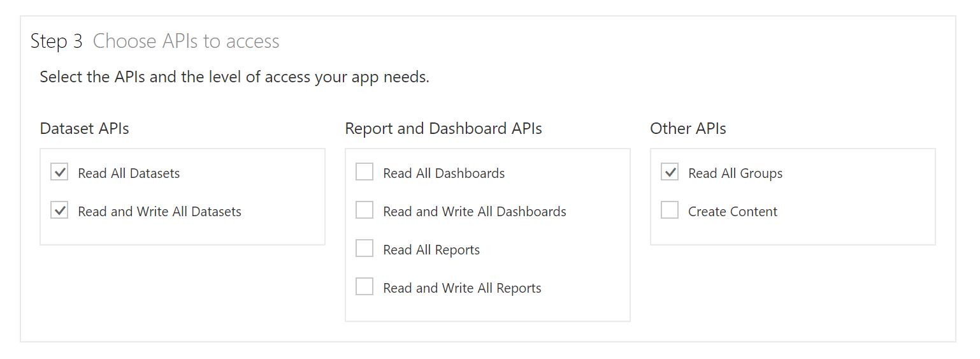The image size is (980, 359).
Task: Tick the Create Content checkbox
Action: coord(670,210)
